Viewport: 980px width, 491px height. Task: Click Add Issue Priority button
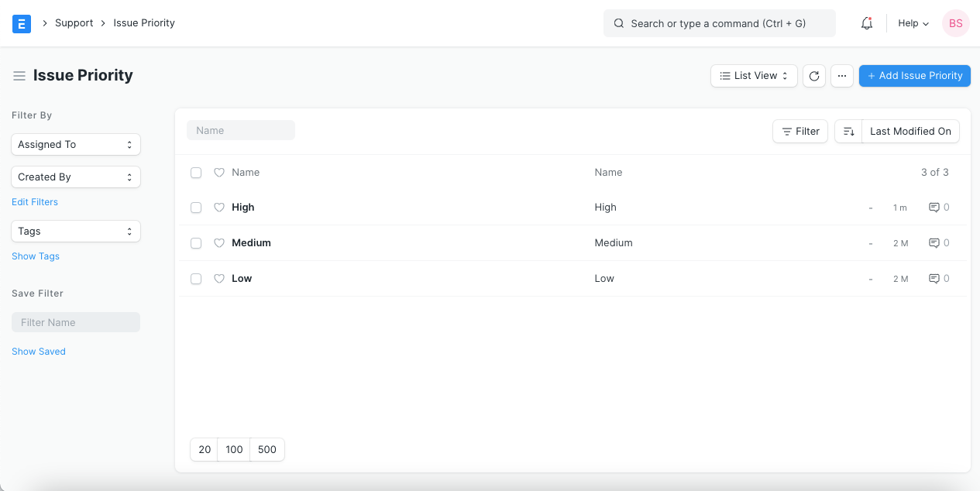pos(914,76)
